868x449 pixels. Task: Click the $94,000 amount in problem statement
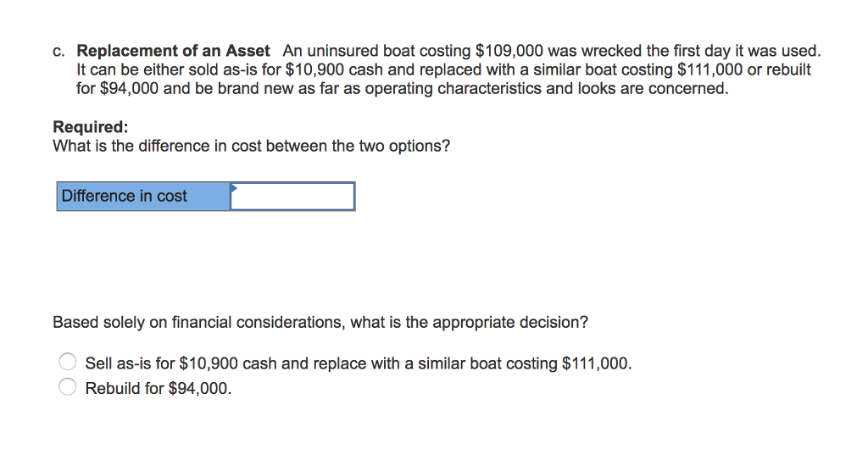coord(130,89)
